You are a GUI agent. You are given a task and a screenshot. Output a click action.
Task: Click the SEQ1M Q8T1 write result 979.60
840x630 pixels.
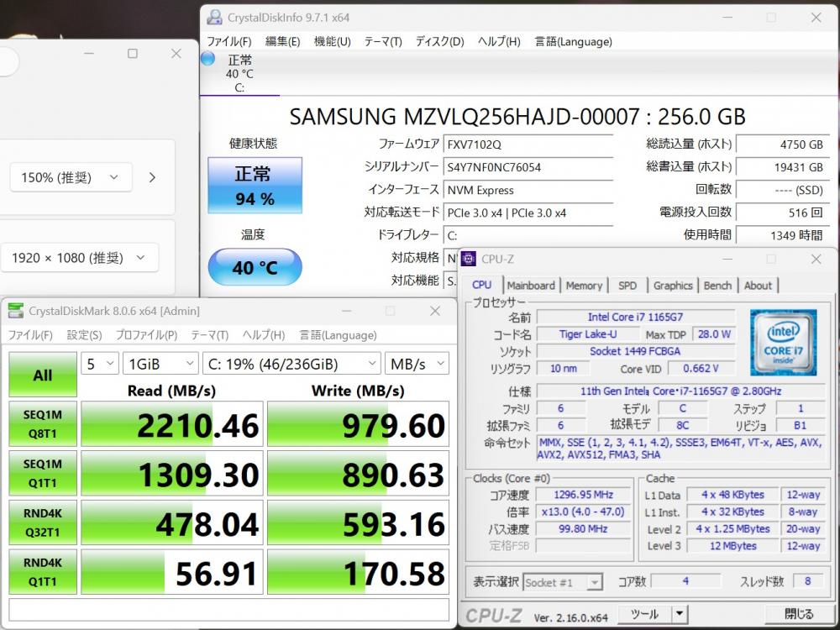(x=358, y=423)
